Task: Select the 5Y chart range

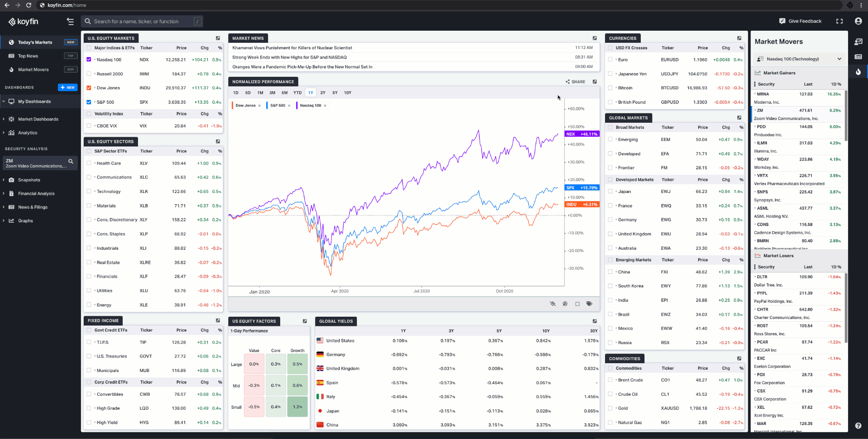Action: (x=335, y=93)
